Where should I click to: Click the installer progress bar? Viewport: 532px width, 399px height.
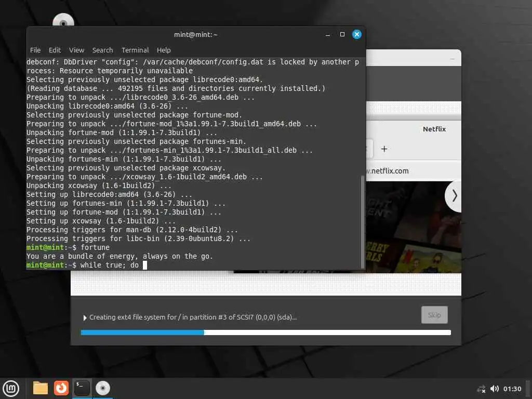pyautogui.click(x=265, y=332)
